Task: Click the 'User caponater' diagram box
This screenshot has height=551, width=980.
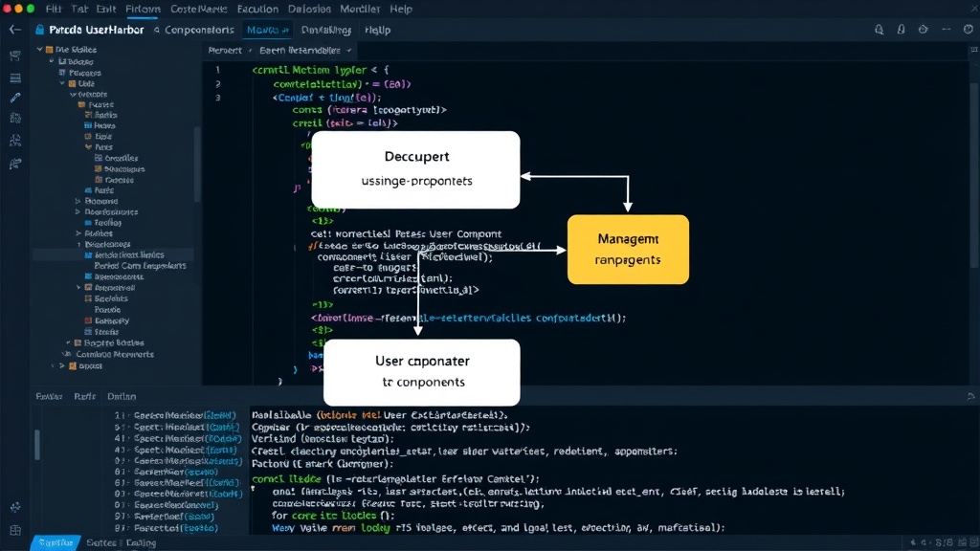Action: (x=422, y=372)
